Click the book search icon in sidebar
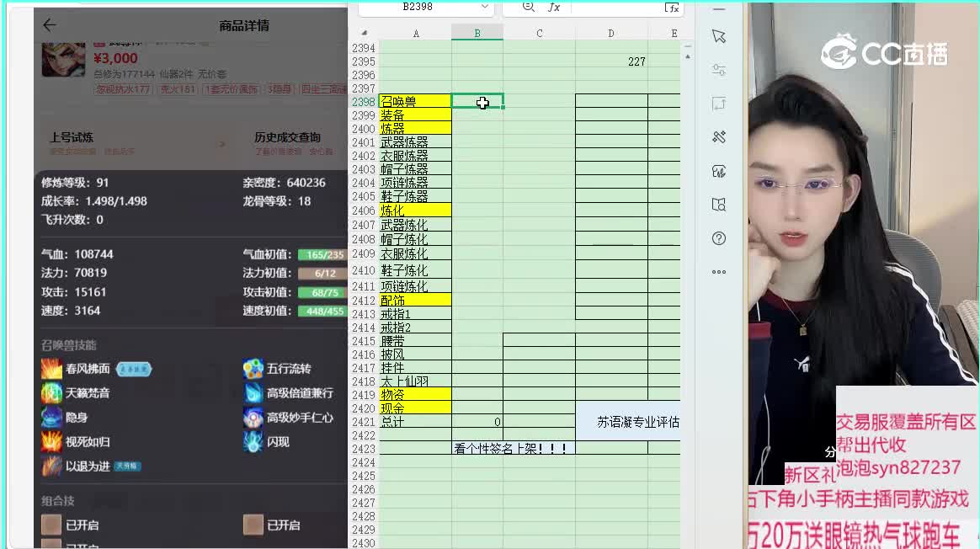This screenshot has height=549, width=980. point(719,205)
